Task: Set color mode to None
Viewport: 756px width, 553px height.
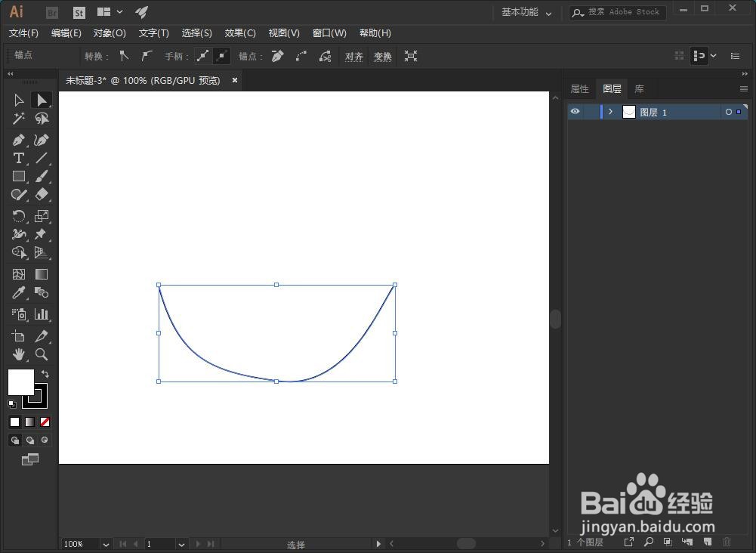Action: [45, 422]
